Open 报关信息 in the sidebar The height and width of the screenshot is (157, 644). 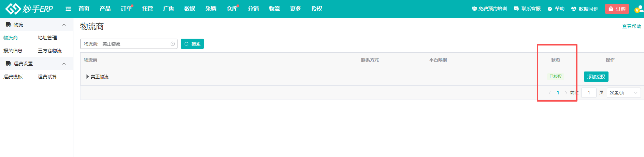[13, 51]
